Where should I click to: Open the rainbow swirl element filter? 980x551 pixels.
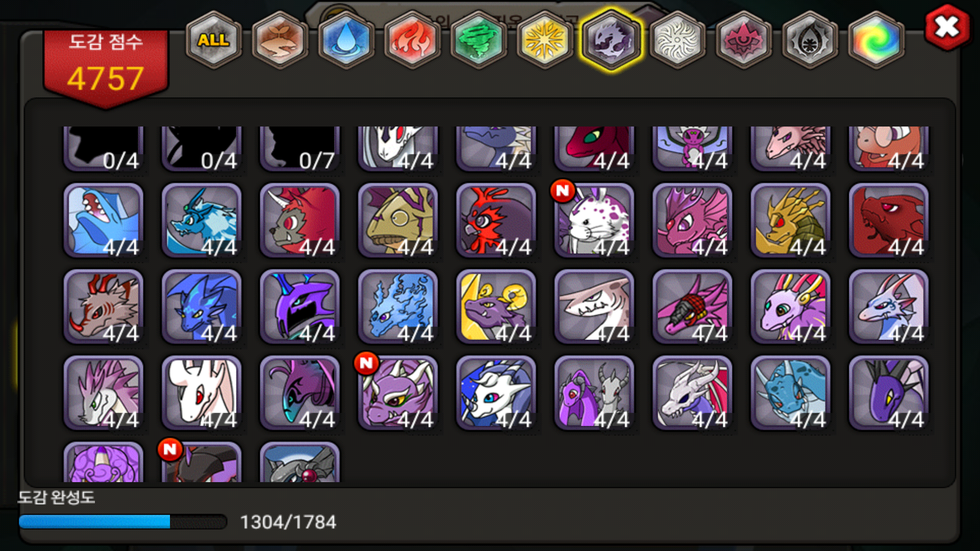876,40
